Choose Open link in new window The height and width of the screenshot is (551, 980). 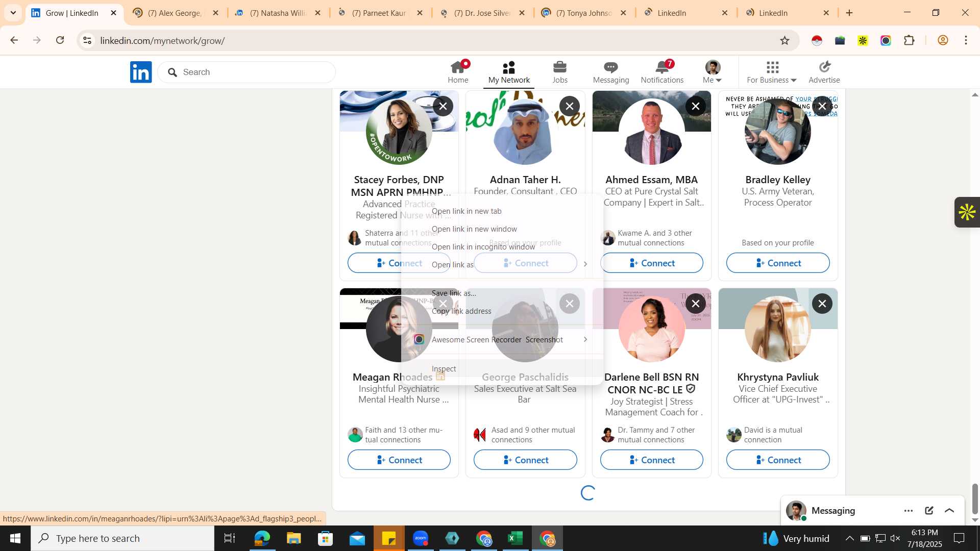[502, 229]
